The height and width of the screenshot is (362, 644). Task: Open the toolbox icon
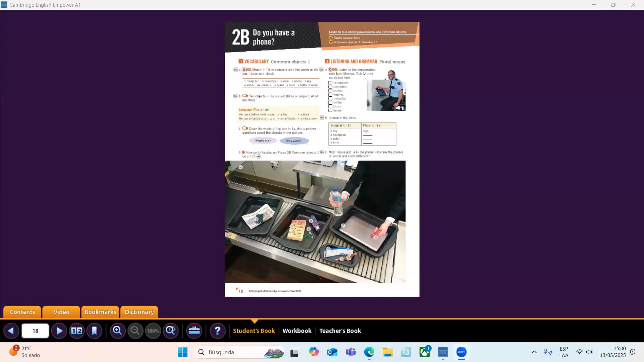[x=194, y=331]
